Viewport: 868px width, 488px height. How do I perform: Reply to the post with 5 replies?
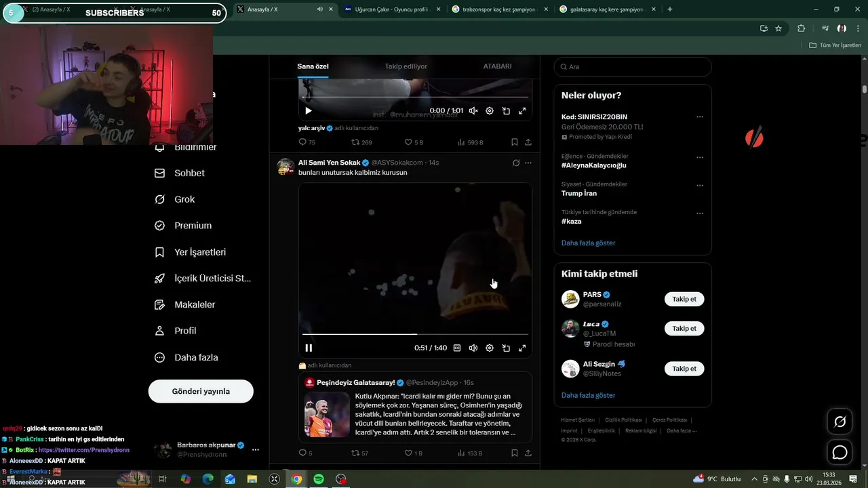(x=305, y=453)
